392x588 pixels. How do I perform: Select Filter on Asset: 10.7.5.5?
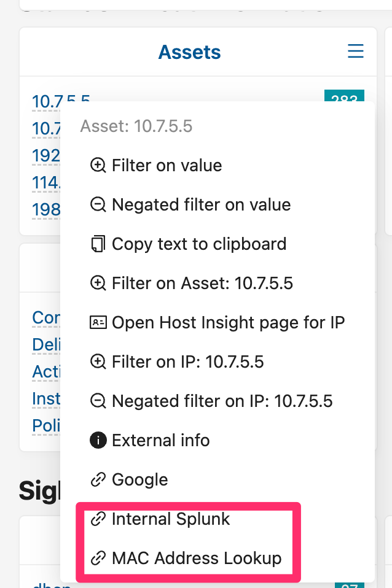[202, 283]
